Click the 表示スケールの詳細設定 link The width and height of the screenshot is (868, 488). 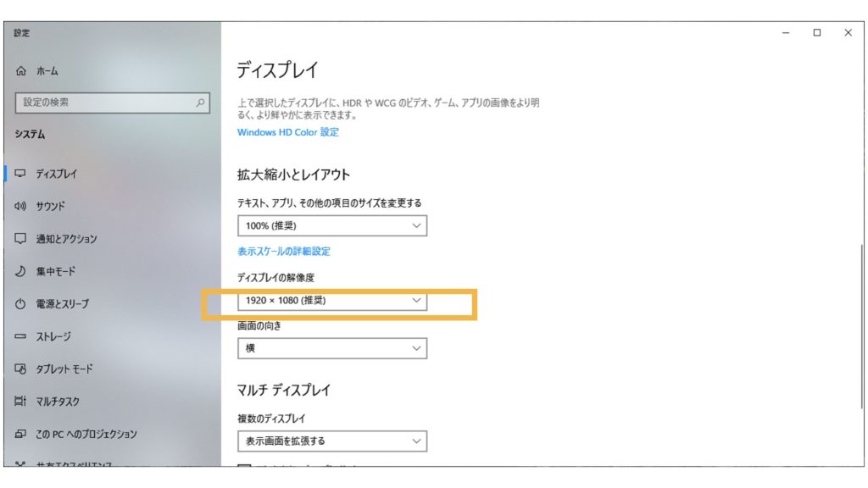click(x=283, y=252)
